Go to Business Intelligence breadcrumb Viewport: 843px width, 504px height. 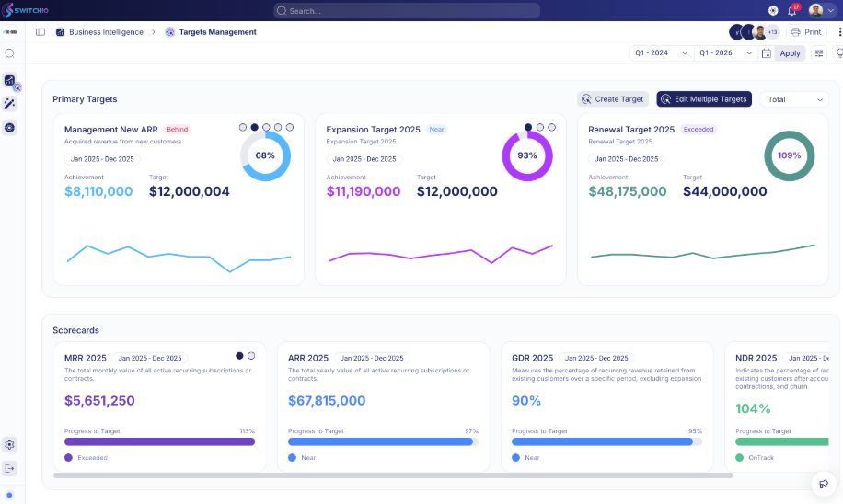[x=105, y=32]
